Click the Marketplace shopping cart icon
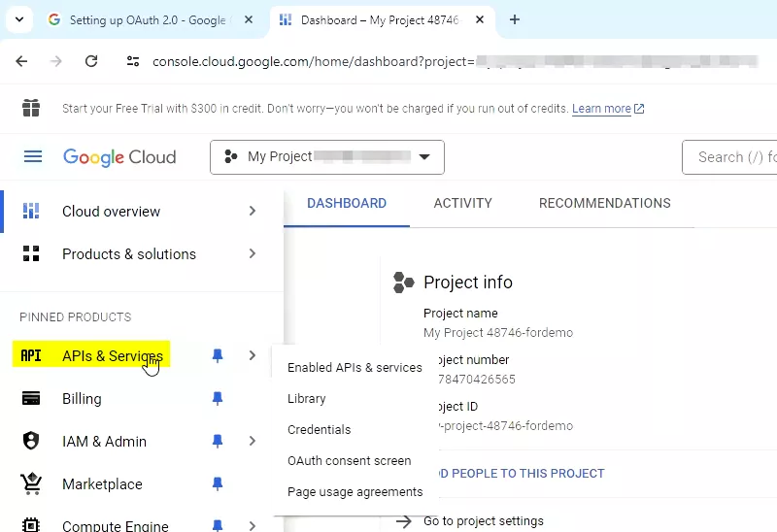This screenshot has width=777, height=532. pyautogui.click(x=31, y=483)
